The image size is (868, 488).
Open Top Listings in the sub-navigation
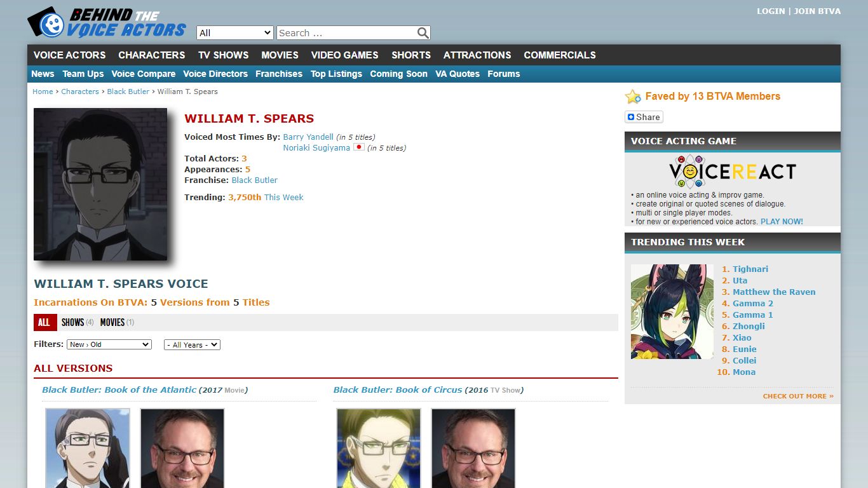click(x=336, y=74)
